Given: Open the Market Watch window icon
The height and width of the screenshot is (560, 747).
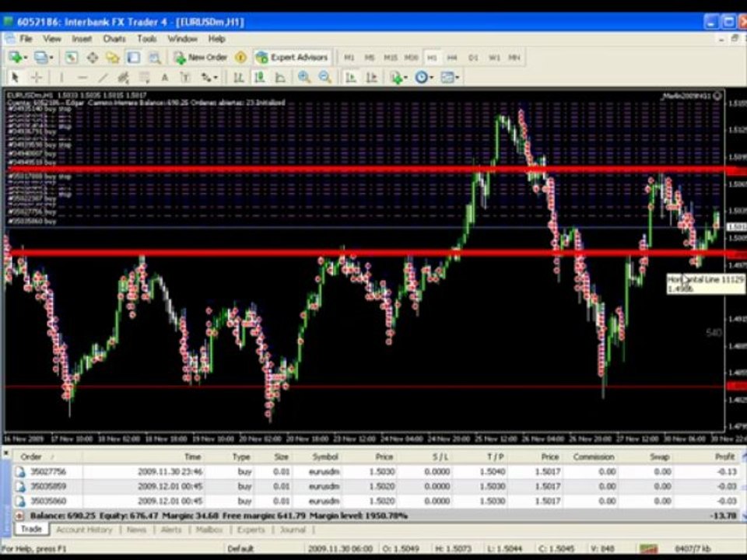Looking at the screenshot, I should (x=71, y=58).
